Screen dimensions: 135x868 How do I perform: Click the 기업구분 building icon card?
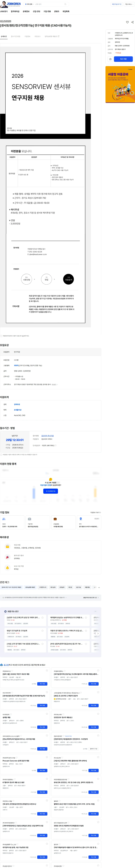click(x=38, y=522)
